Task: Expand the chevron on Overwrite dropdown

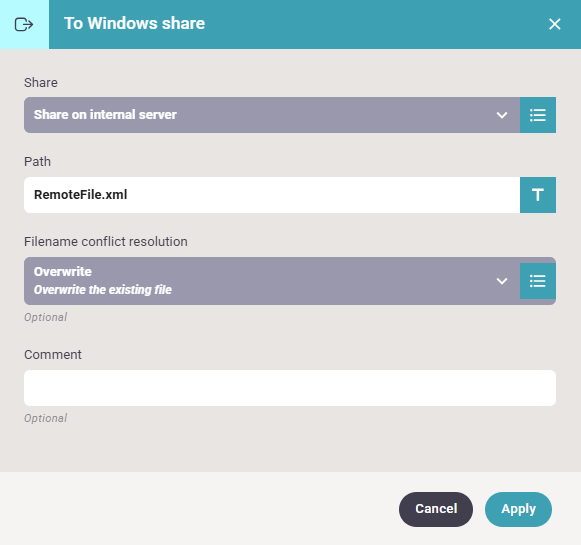Action: click(x=502, y=281)
